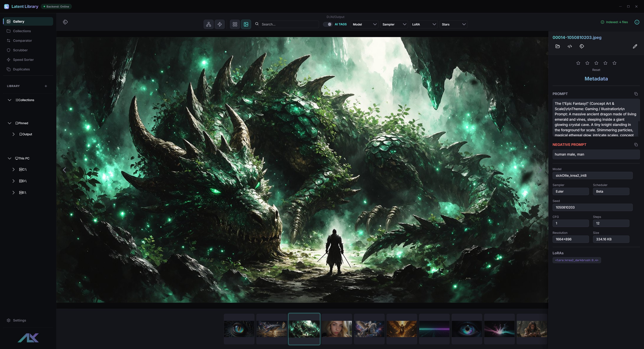Add a library with the plus icon
Image resolution: width=644 pixels, height=349 pixels.
pyautogui.click(x=46, y=86)
